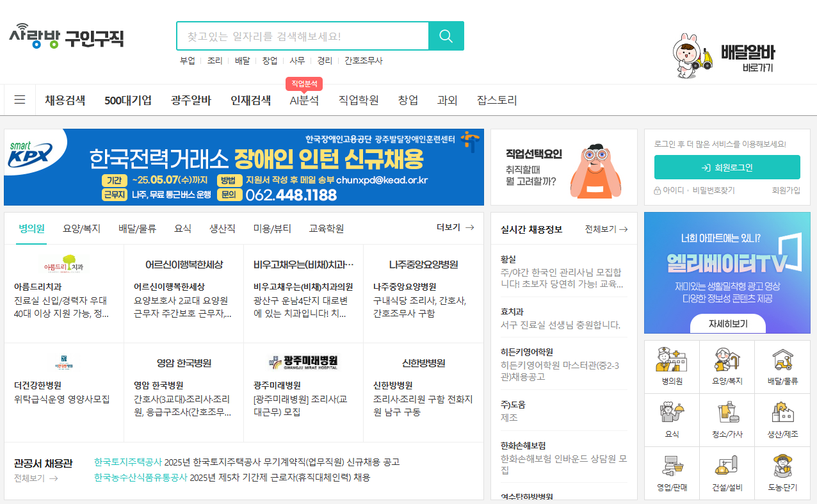Open the hamburger menu icon
817x504 pixels.
coord(20,100)
